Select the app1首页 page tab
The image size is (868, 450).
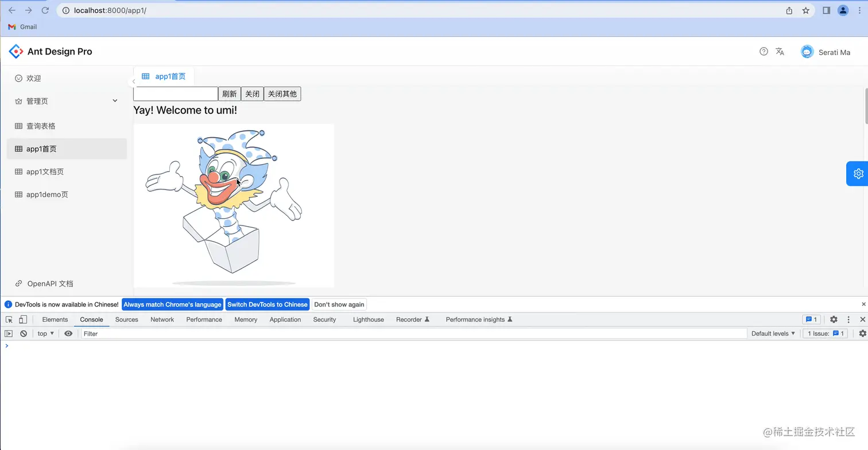(164, 76)
